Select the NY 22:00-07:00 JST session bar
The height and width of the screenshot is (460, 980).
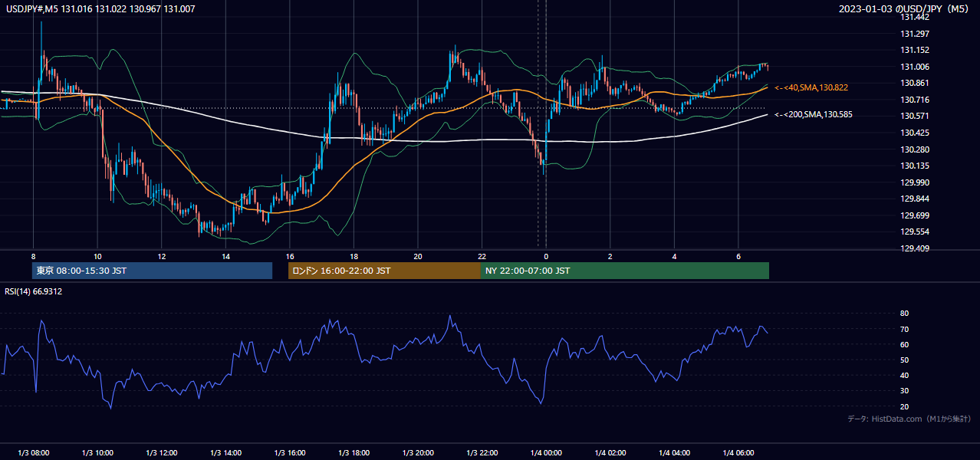pyautogui.click(x=625, y=271)
